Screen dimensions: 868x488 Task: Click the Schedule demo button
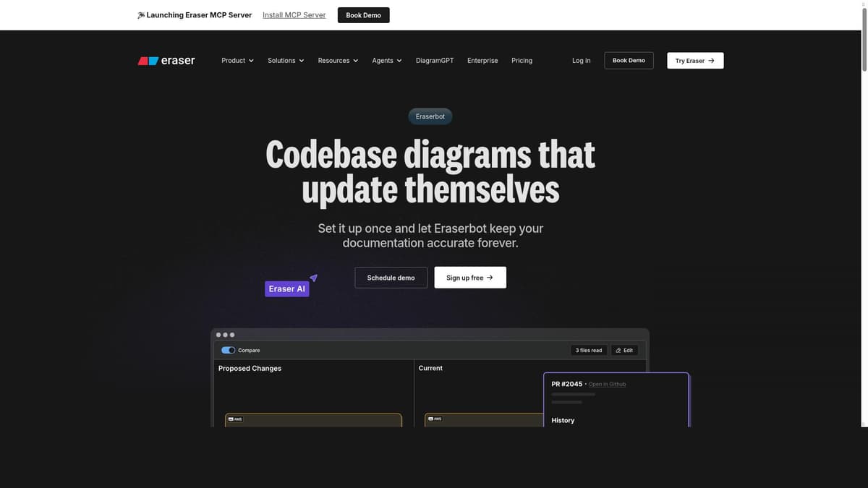pyautogui.click(x=391, y=277)
